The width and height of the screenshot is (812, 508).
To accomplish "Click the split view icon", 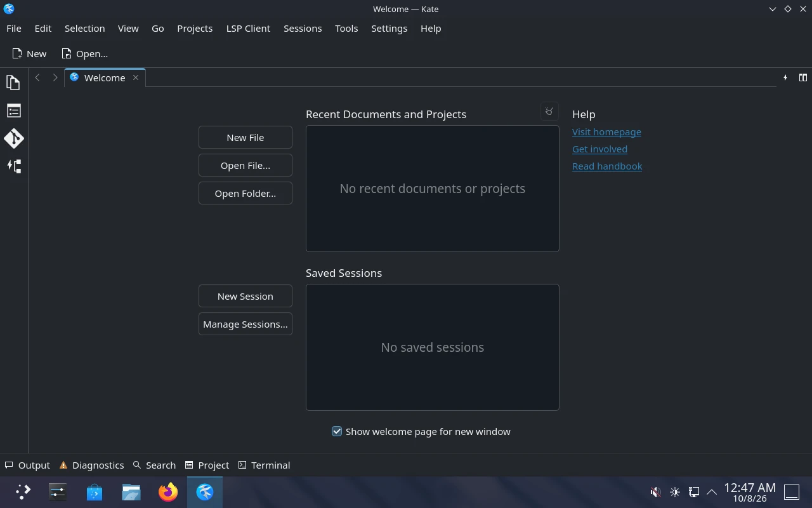I will 803,77.
